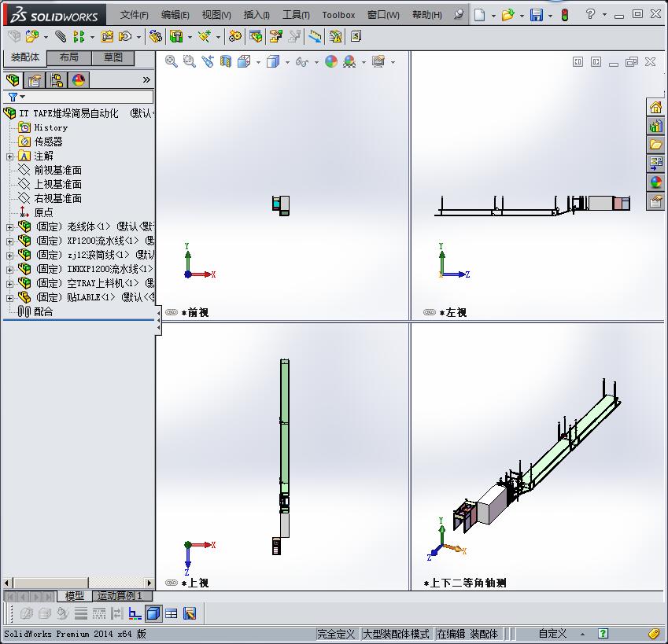Click the 自定义 status bar button
This screenshot has width=668, height=644.
point(552,634)
